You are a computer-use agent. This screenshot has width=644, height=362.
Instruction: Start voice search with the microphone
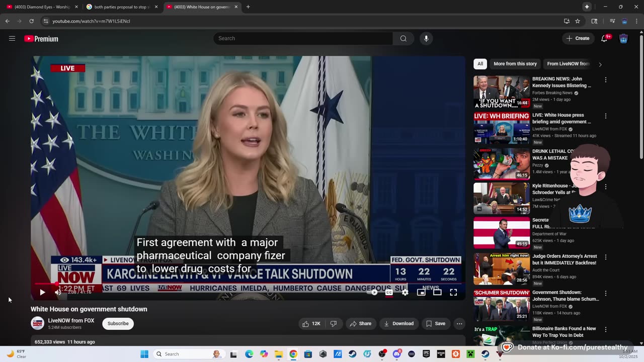[426, 39]
